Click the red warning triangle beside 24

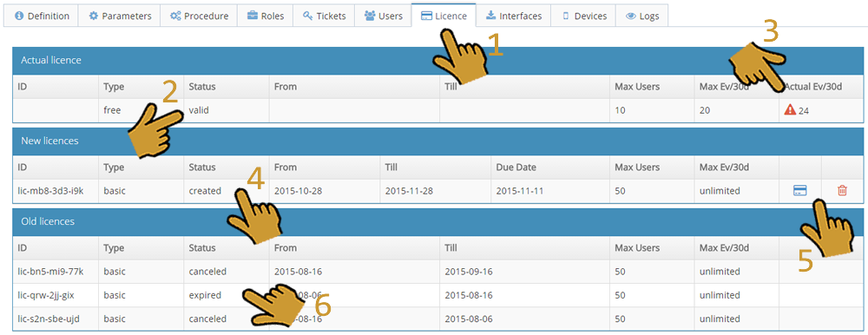(790, 110)
